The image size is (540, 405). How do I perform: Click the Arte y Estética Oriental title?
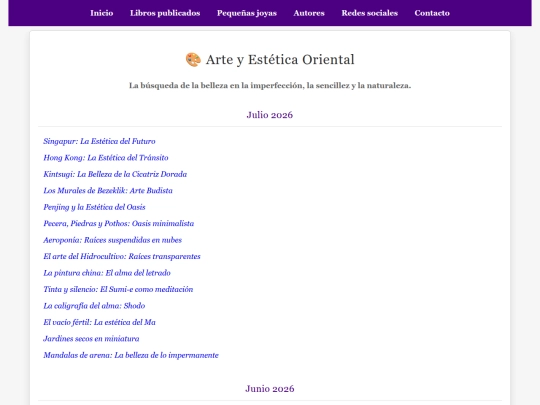(280, 60)
